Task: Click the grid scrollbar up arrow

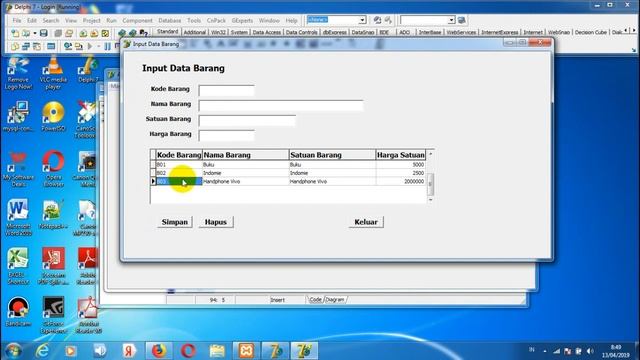Action: tap(430, 154)
